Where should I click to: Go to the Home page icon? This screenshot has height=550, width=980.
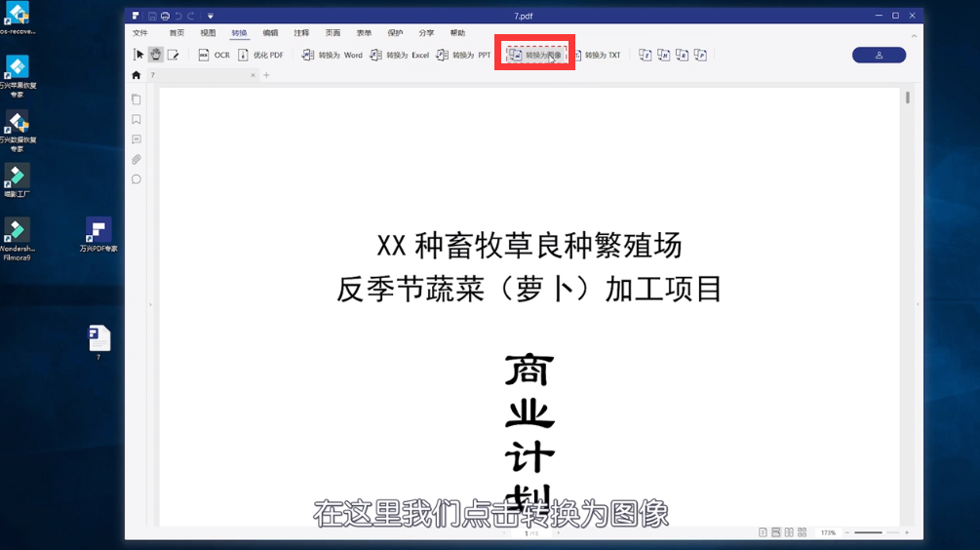(137, 75)
